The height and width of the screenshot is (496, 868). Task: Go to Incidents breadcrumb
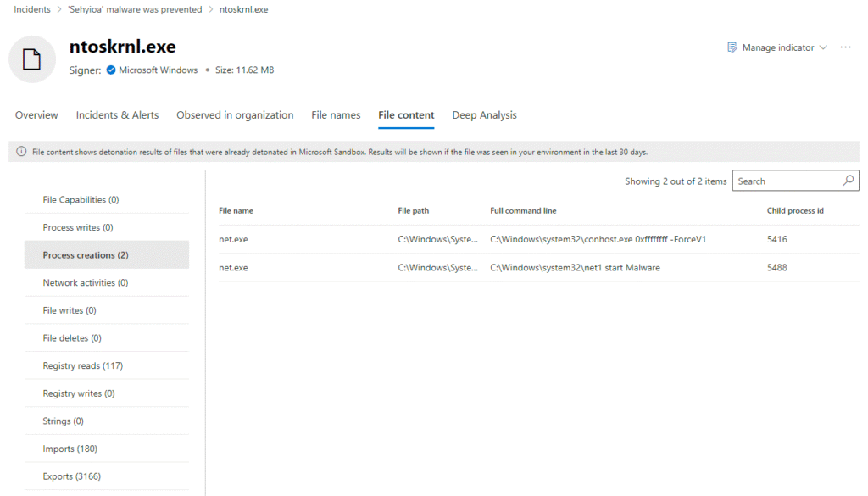tap(32, 9)
